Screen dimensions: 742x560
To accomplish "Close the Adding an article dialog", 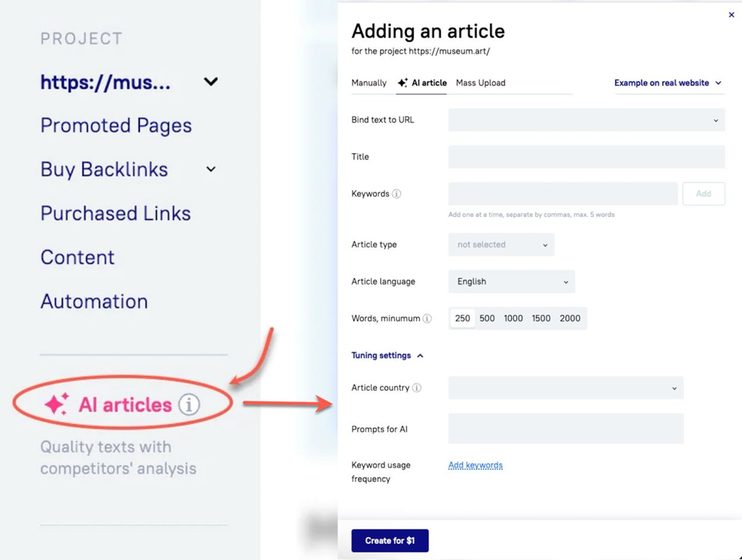I will pos(731,14).
